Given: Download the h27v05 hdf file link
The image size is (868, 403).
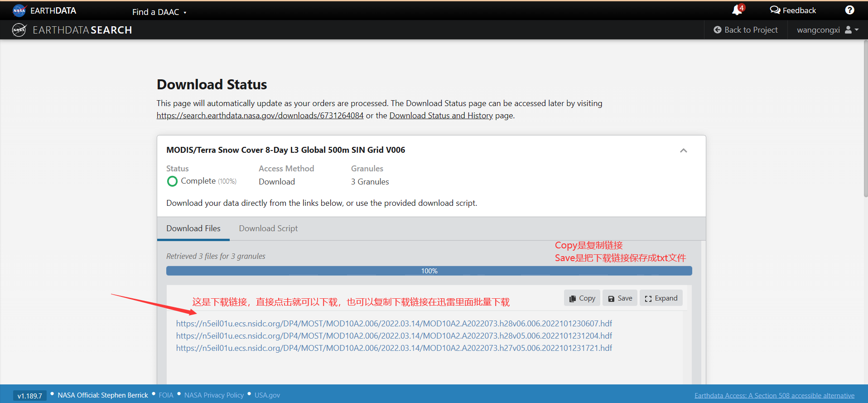Looking at the screenshot, I should point(394,348).
